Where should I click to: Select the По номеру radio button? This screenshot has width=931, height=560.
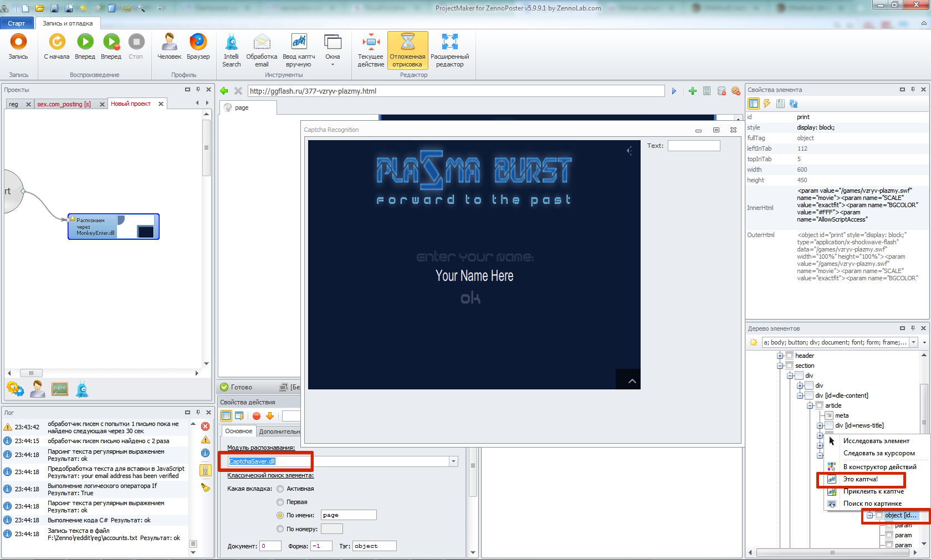pos(280,529)
